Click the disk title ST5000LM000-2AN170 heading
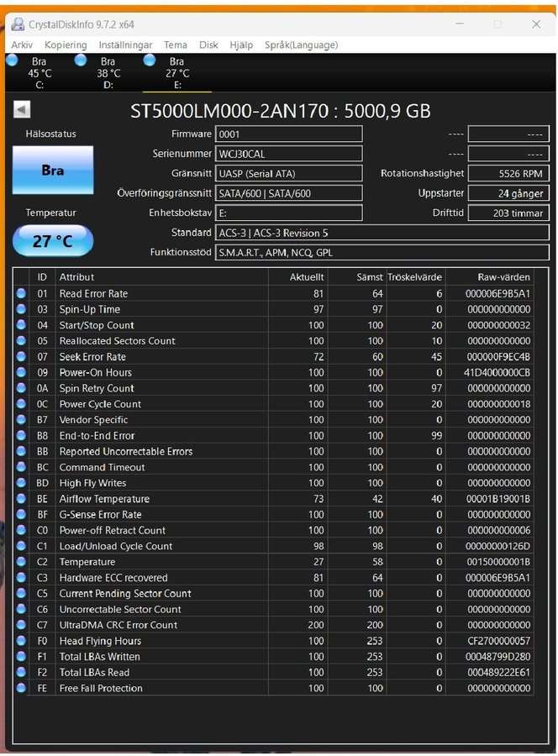558x756 pixels. click(280, 111)
